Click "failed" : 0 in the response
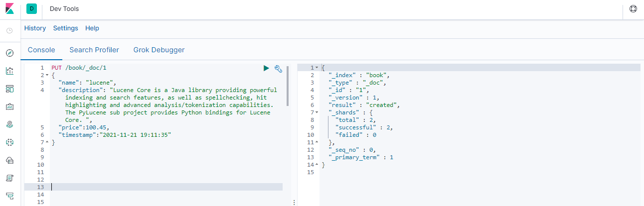 pyautogui.click(x=355, y=135)
